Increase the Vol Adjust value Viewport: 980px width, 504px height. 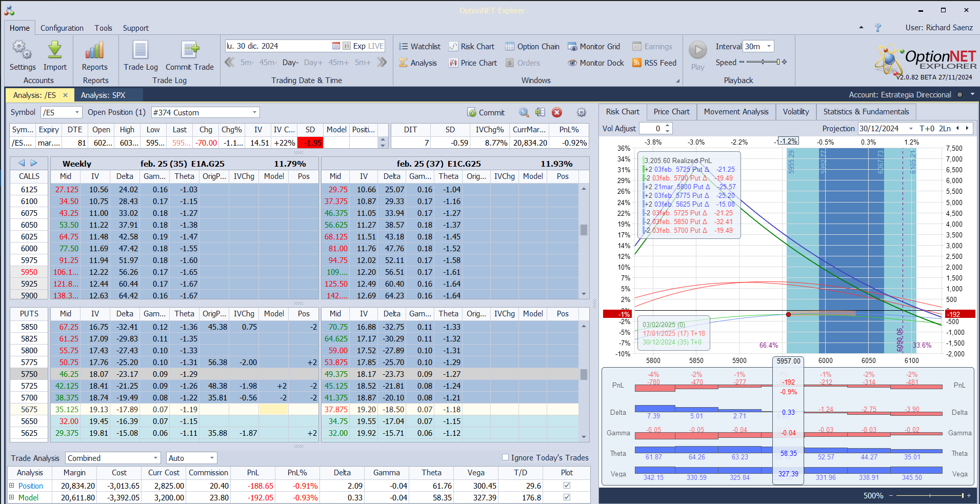click(x=667, y=126)
